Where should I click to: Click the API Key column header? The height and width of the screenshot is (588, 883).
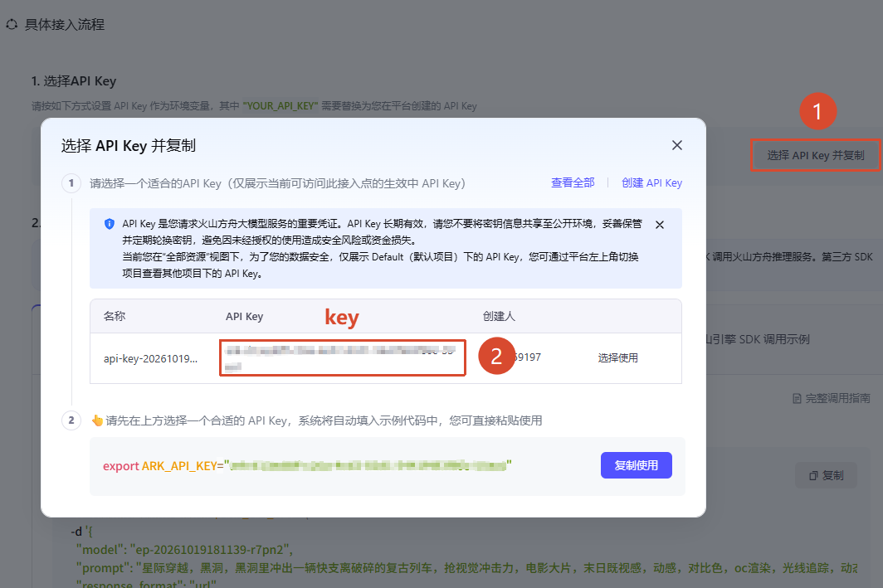coord(244,316)
